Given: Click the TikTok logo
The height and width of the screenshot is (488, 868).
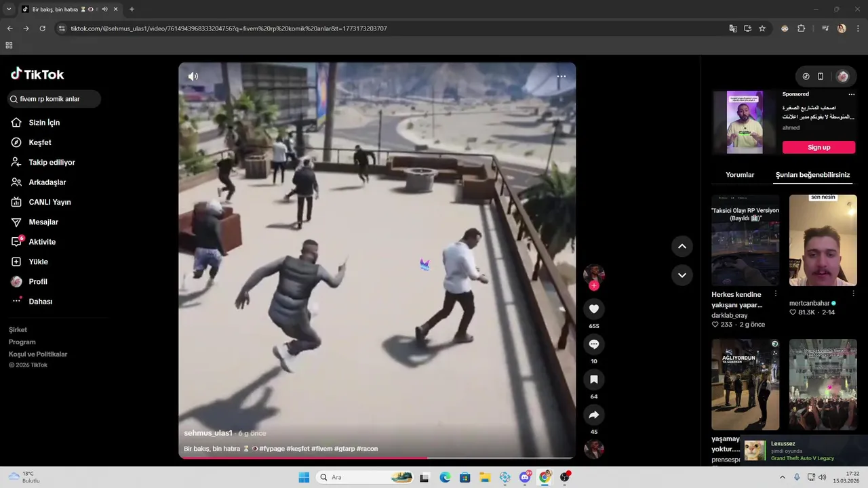Looking at the screenshot, I should [x=37, y=75].
